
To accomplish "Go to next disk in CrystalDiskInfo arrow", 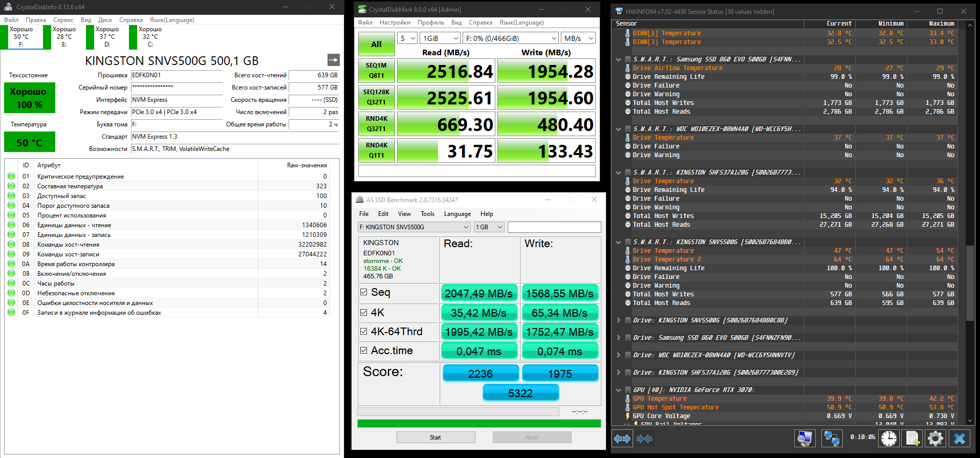I will (x=333, y=60).
